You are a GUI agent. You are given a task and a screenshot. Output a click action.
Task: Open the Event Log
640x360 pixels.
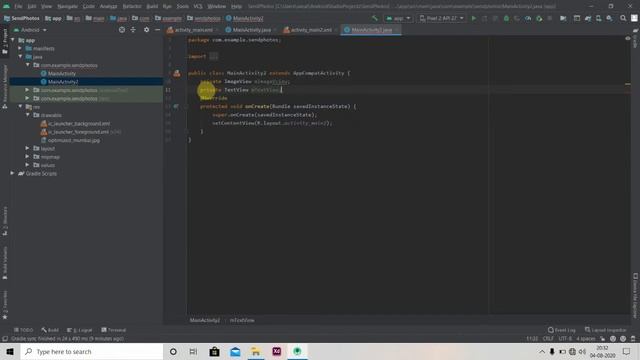click(x=562, y=330)
